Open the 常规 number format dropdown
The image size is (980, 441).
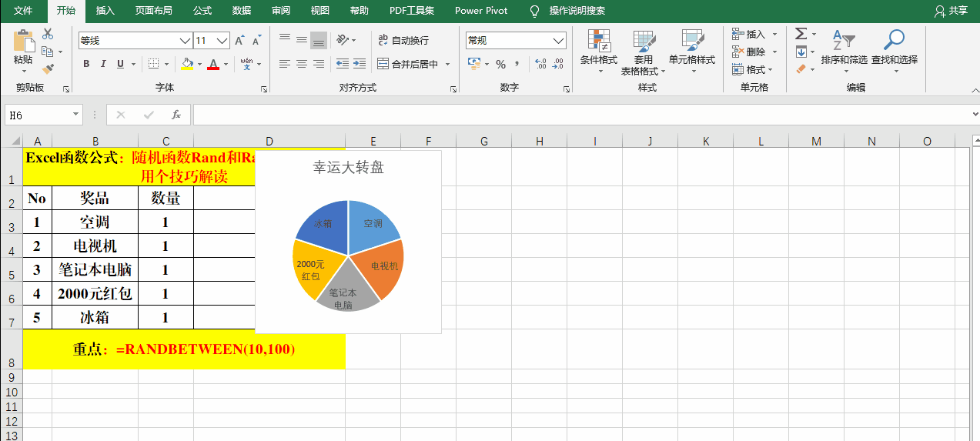(x=559, y=40)
